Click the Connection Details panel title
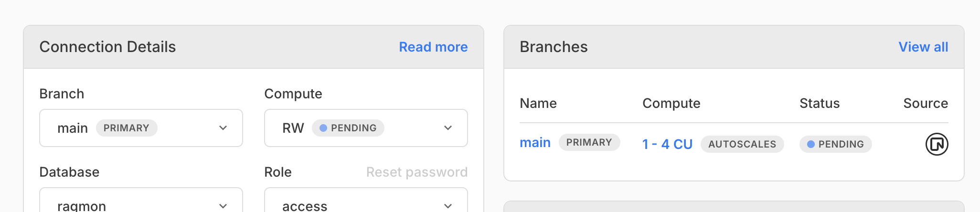Image resolution: width=980 pixels, height=212 pixels. point(107,47)
